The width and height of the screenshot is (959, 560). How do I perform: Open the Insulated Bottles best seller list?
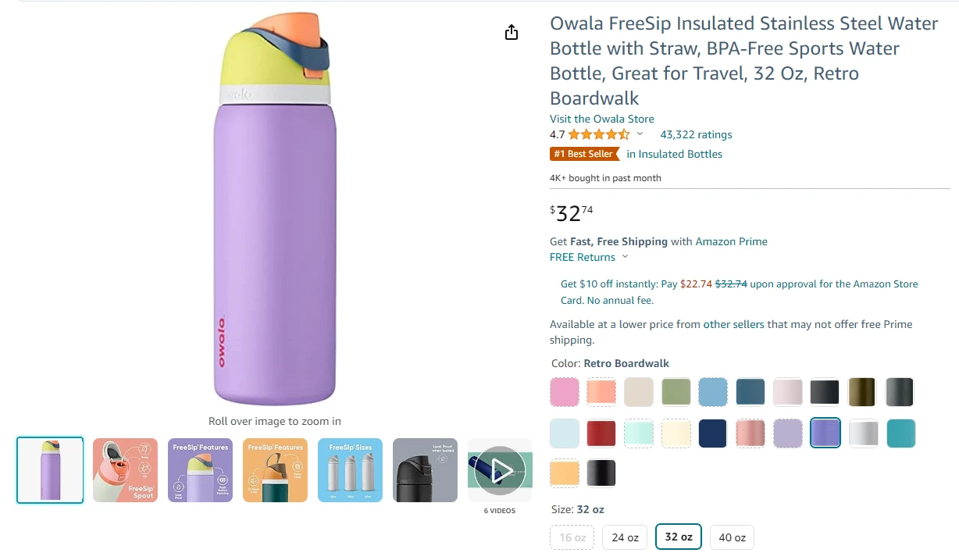coord(674,154)
